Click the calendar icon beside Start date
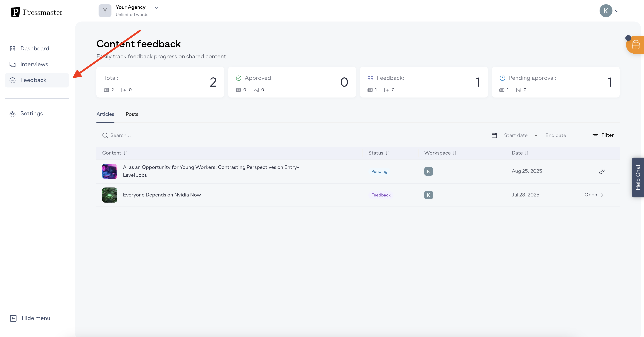This screenshot has height=337, width=644. click(x=494, y=135)
